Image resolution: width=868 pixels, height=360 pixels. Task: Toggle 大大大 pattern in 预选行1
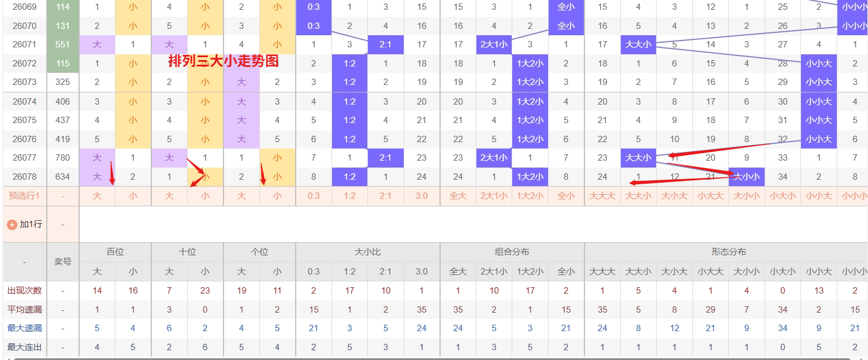(x=602, y=195)
